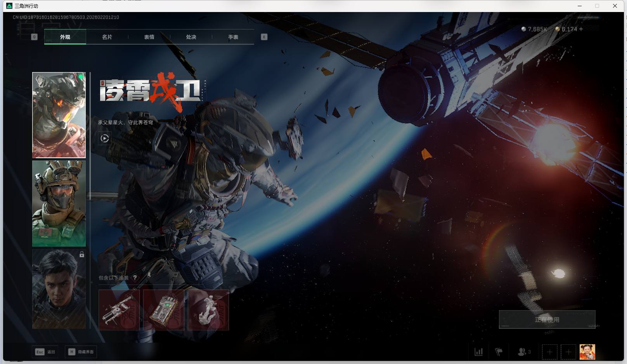Image resolution: width=627 pixels, height=364 pixels.
Task: Select the radio device skin item icon
Action: click(x=164, y=310)
